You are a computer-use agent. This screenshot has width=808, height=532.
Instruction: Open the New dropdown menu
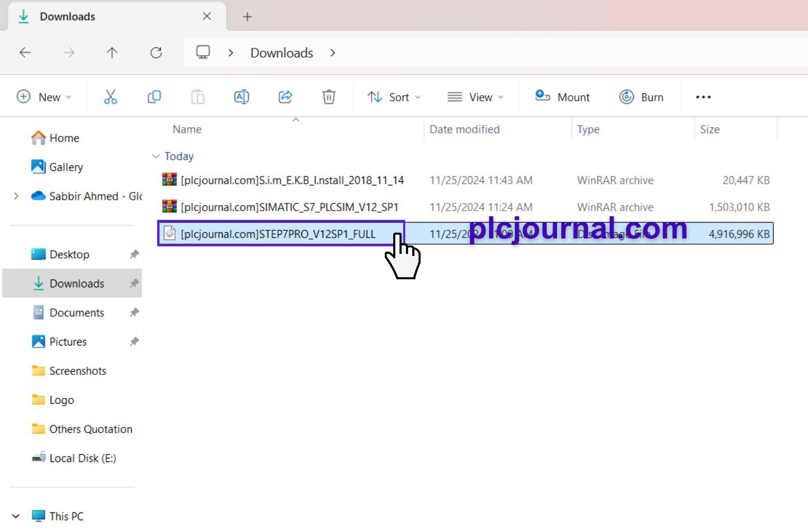point(44,97)
